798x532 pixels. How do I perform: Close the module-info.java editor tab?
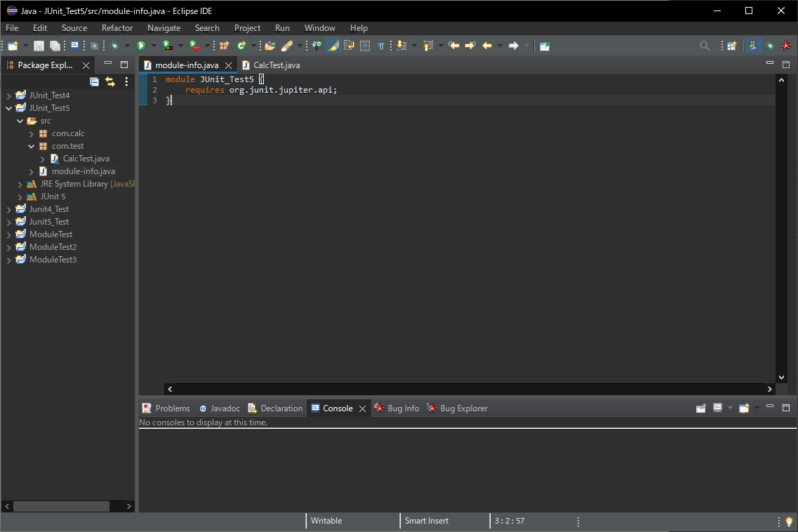pos(229,65)
